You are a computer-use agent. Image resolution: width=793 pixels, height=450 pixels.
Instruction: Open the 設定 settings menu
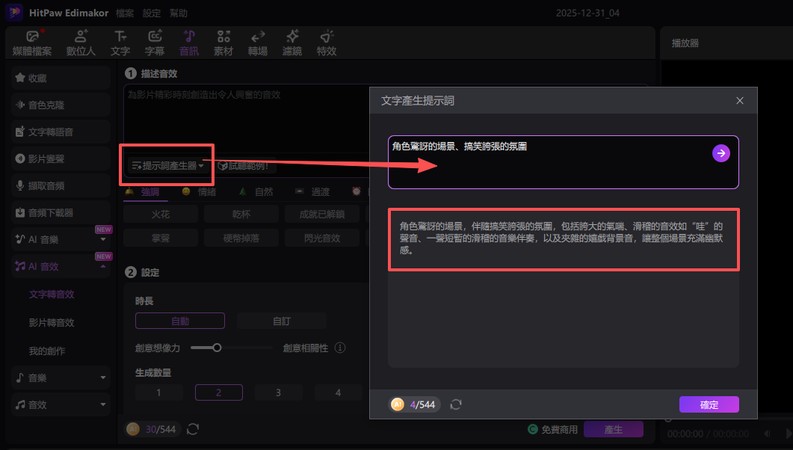coord(151,13)
